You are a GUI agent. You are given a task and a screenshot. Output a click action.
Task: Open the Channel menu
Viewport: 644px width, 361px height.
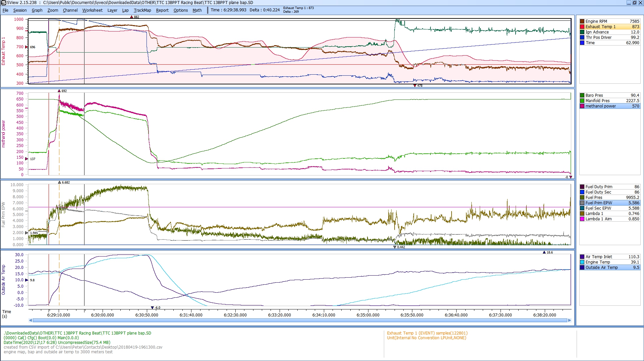point(70,10)
